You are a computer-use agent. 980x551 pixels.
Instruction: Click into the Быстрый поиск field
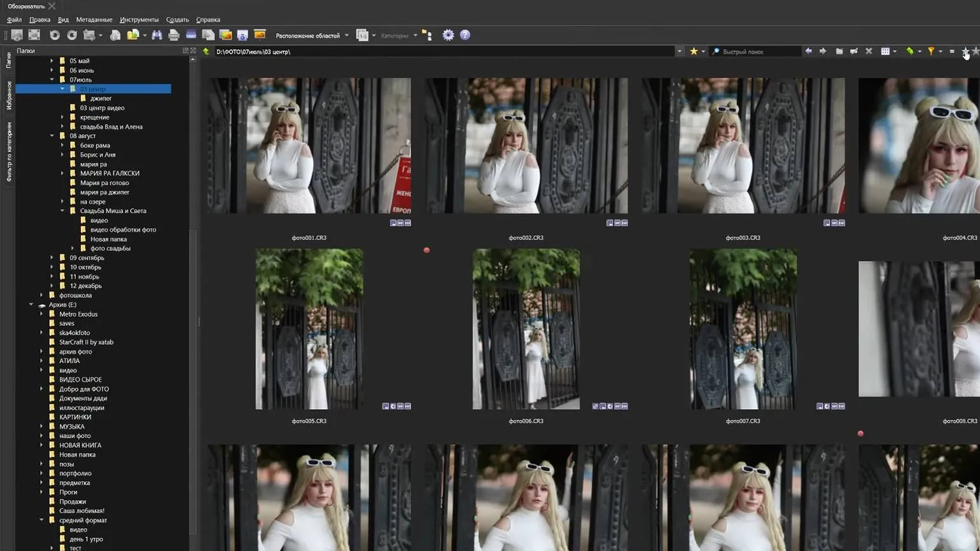pyautogui.click(x=757, y=52)
